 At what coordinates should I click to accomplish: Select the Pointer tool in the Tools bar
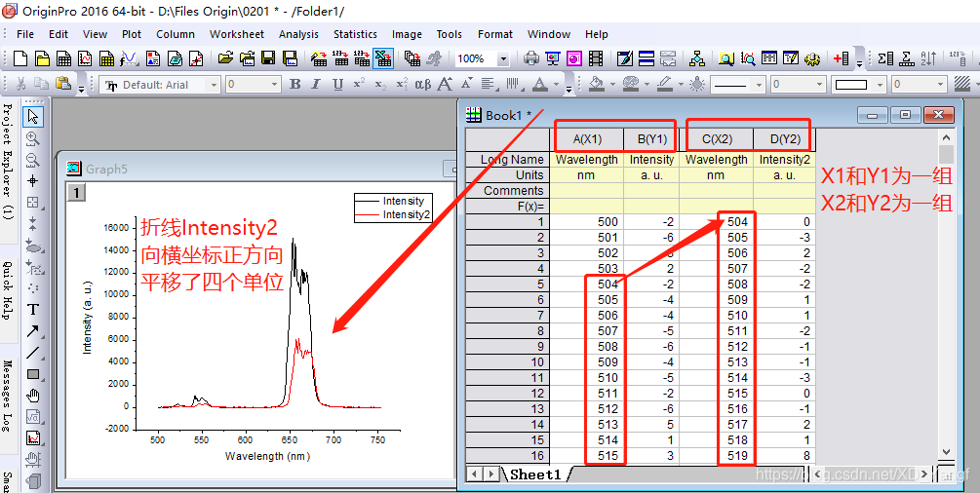[x=33, y=116]
